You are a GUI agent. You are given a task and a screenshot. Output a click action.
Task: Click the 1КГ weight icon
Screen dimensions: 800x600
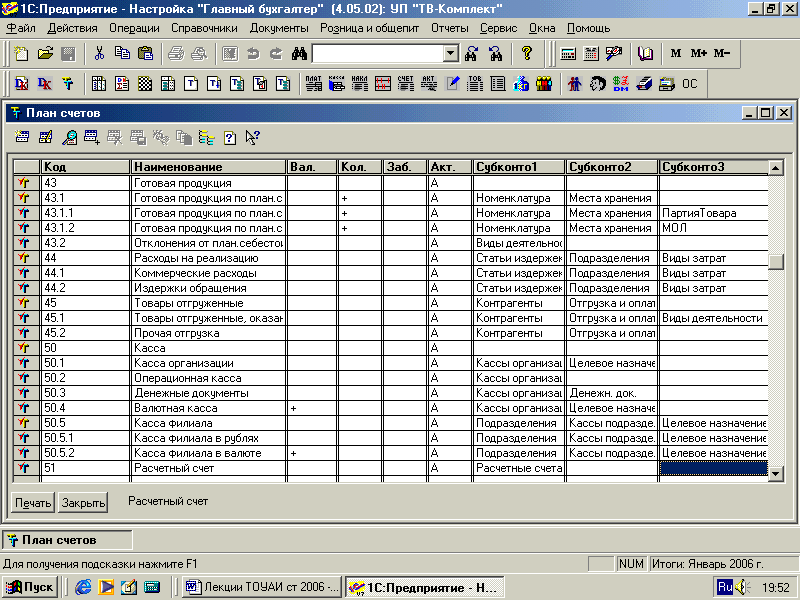[521, 84]
